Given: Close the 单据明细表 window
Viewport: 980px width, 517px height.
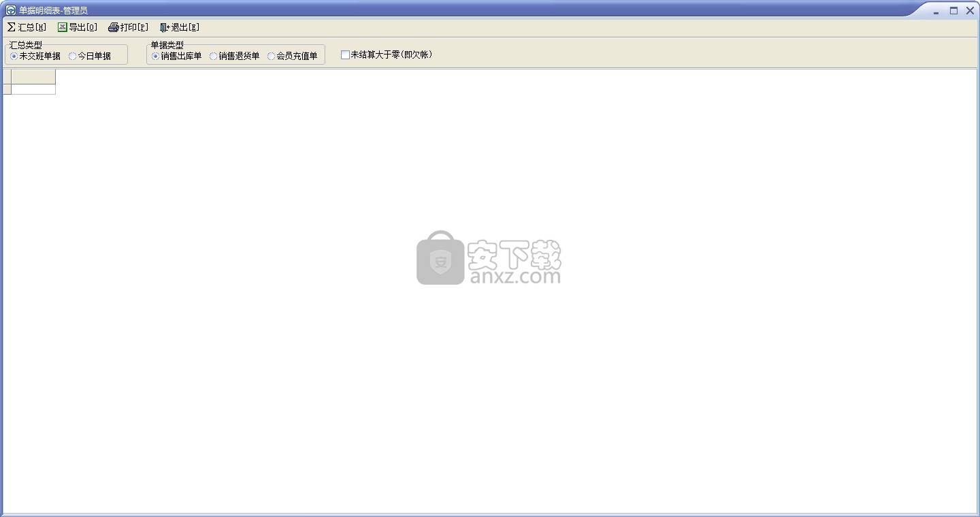Looking at the screenshot, I should (970, 10).
